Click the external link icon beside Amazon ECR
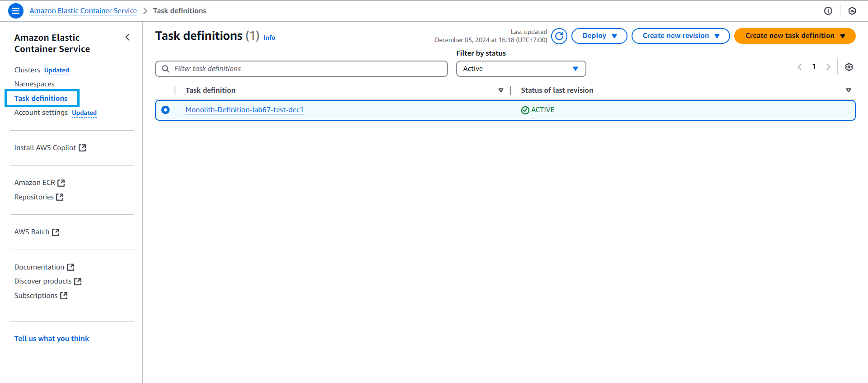Viewport: 868px width, 383px height. 61,183
